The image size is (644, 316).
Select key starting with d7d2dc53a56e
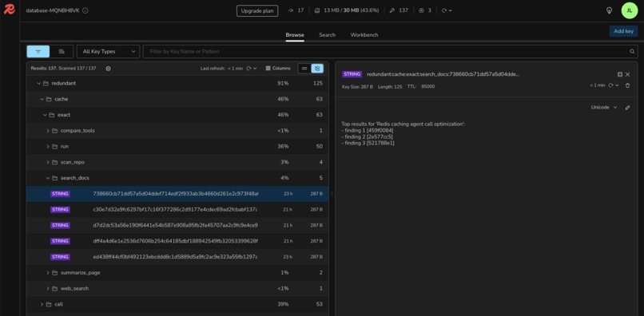pyautogui.click(x=177, y=225)
